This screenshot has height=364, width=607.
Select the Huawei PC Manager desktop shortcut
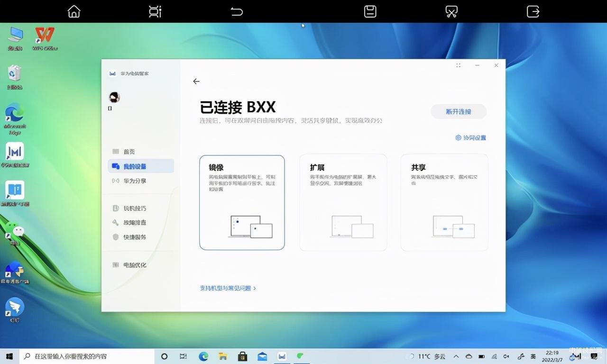pos(15,155)
